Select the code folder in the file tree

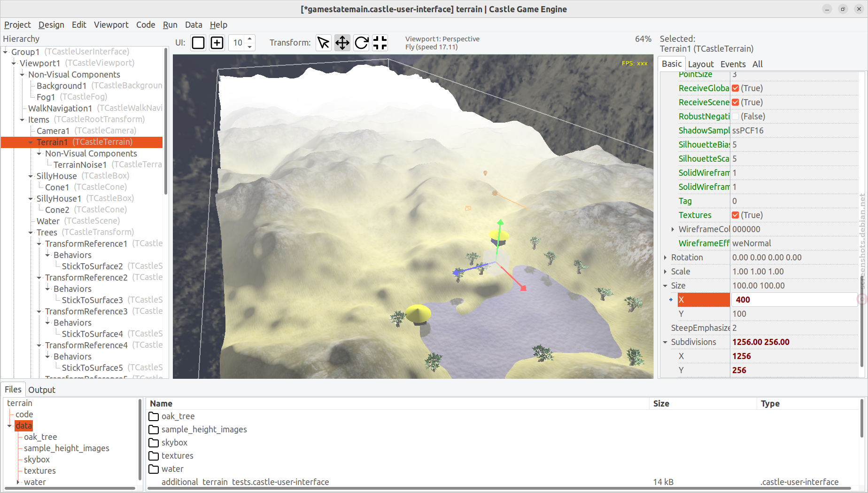(x=24, y=415)
